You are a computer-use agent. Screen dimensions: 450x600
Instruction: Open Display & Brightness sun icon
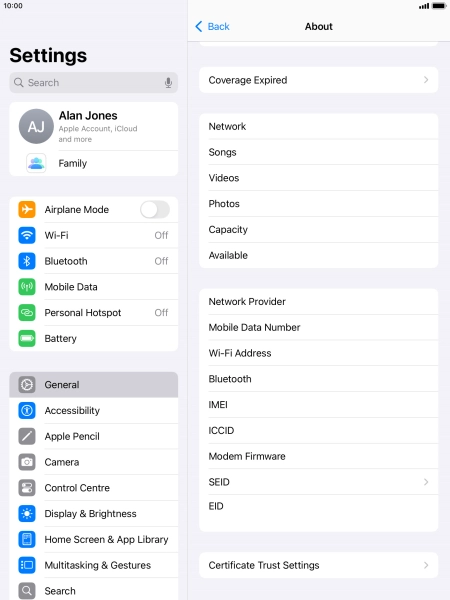(x=27, y=514)
